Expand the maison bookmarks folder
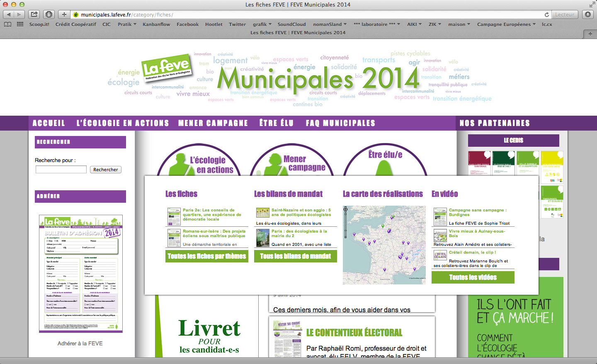This screenshot has height=364, width=597. click(459, 24)
